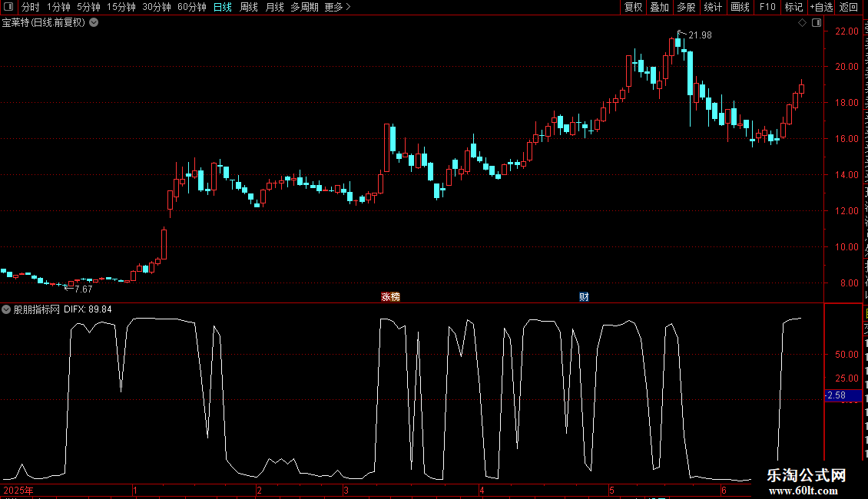Click the 叠加 overlay button
Viewport: 868px width, 499px height.
659,7
